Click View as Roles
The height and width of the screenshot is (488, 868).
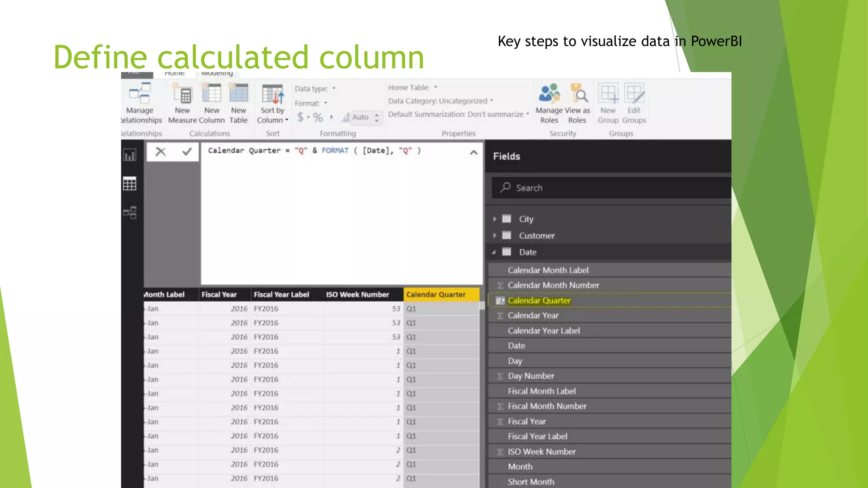click(577, 103)
